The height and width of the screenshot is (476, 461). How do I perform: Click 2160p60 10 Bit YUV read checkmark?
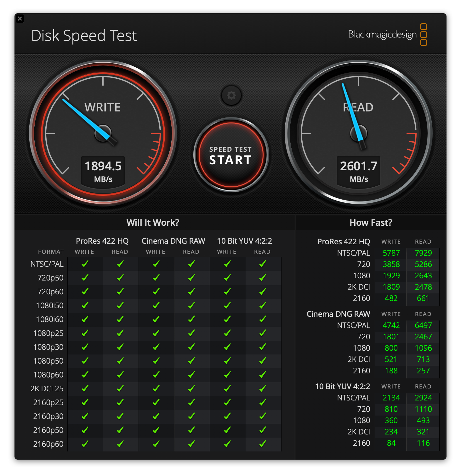[x=262, y=444]
